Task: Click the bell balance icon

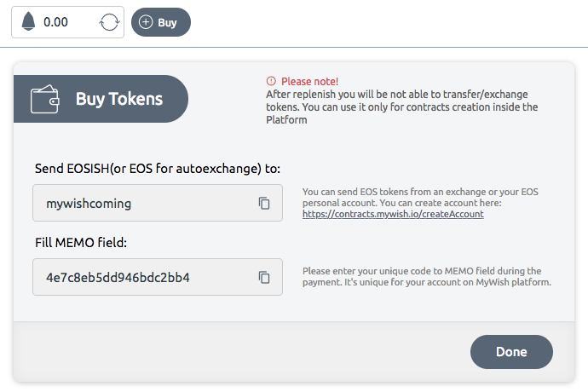Action: (x=28, y=21)
